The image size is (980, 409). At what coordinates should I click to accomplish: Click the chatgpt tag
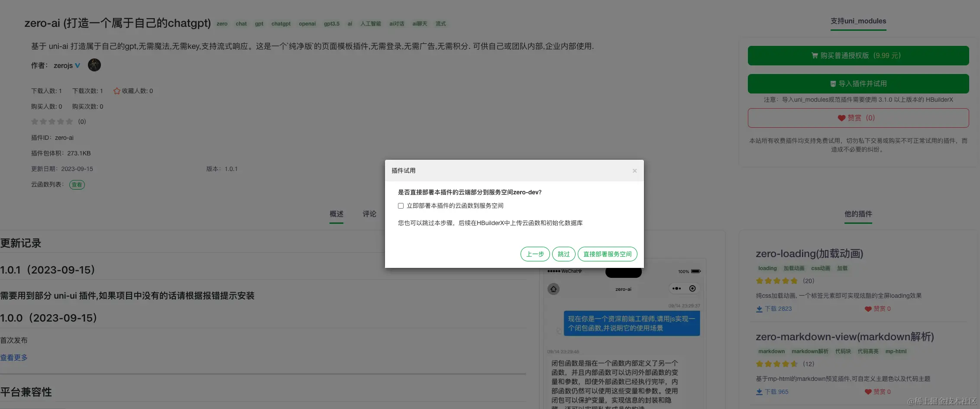[x=281, y=24]
